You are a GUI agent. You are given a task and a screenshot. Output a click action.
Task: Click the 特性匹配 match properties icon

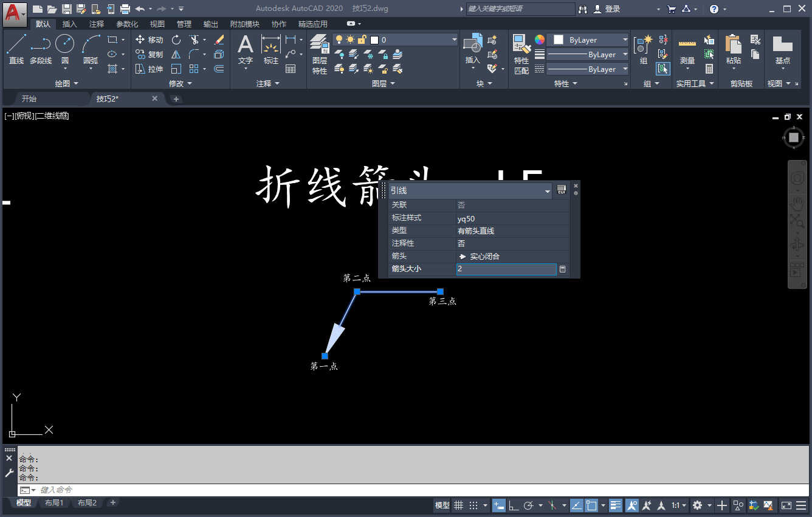coord(521,54)
